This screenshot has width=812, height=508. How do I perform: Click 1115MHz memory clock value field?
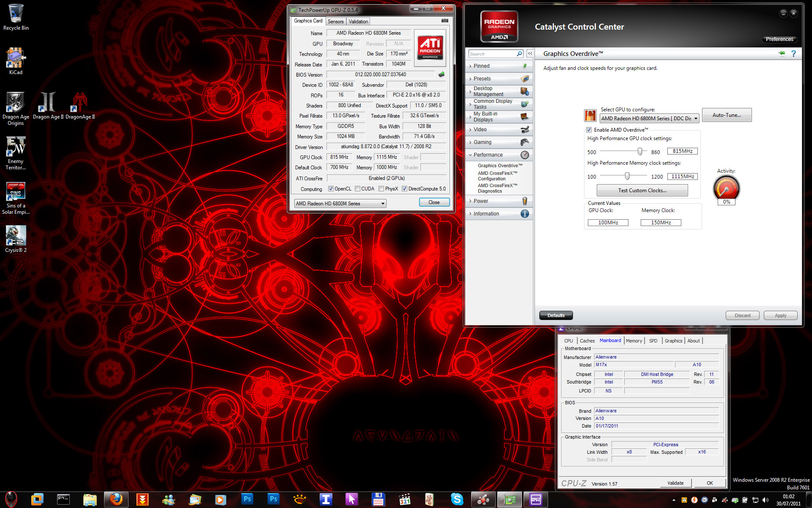click(x=682, y=177)
